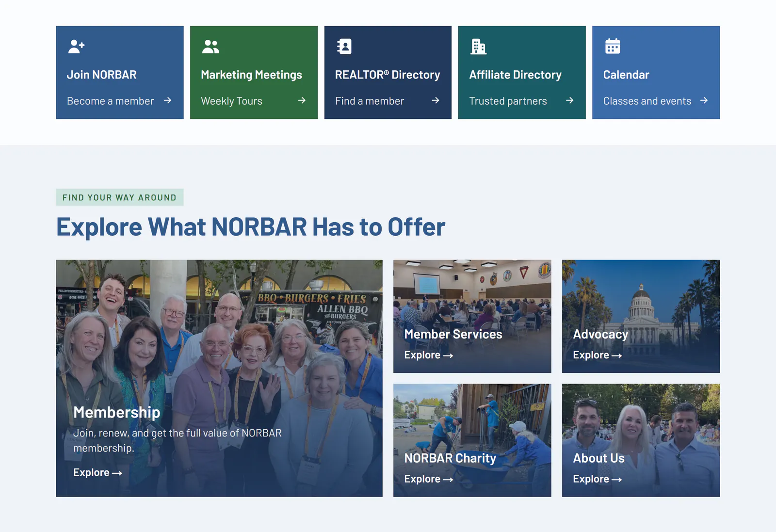The image size is (776, 532).
Task: Open the Join NORBAR heading link
Action: click(102, 75)
